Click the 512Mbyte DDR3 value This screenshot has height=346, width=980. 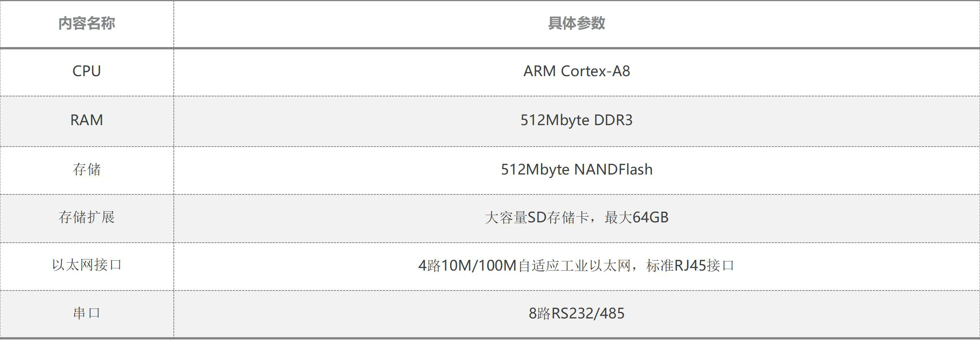pos(577,120)
